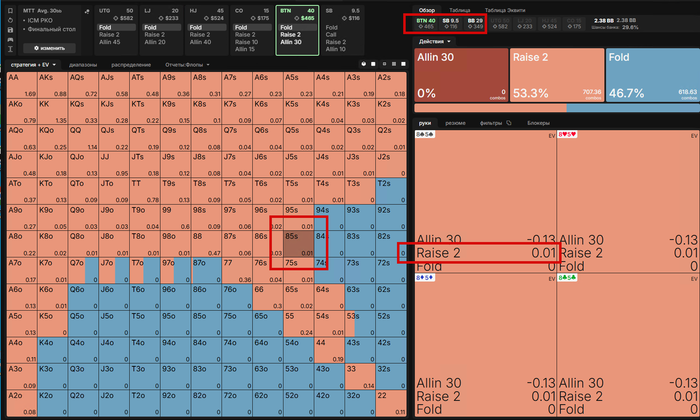Select Allin 45 in the UTG card
Screen dimensions: 700x420
109,42
